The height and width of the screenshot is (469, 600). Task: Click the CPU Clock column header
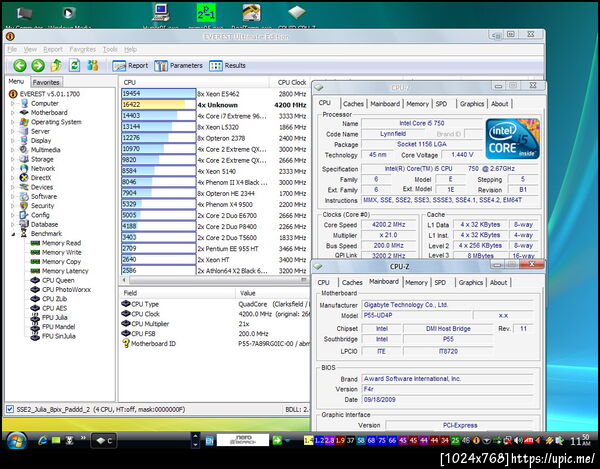pyautogui.click(x=292, y=82)
